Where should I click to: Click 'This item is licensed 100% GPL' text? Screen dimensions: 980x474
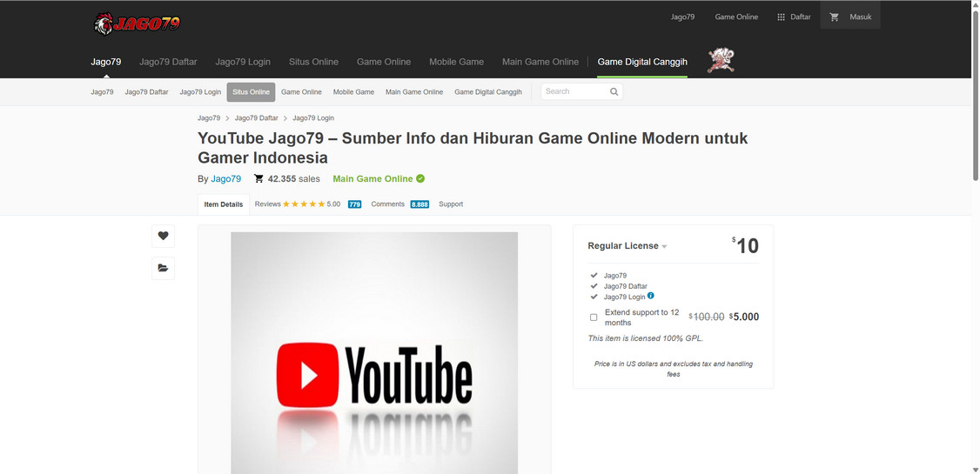[x=646, y=338]
